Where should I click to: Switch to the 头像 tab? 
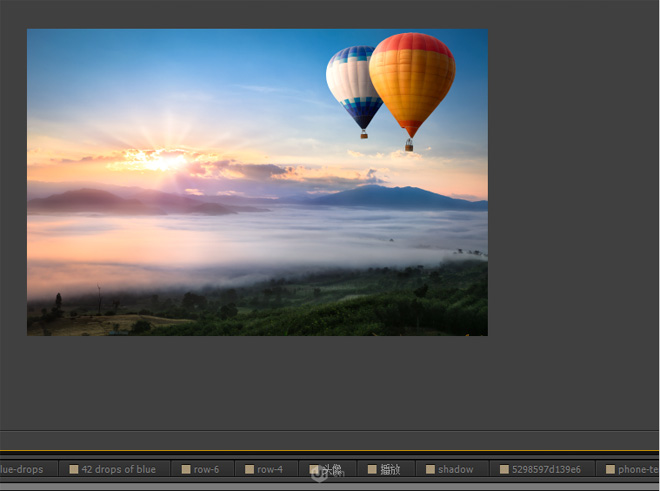[x=331, y=469]
